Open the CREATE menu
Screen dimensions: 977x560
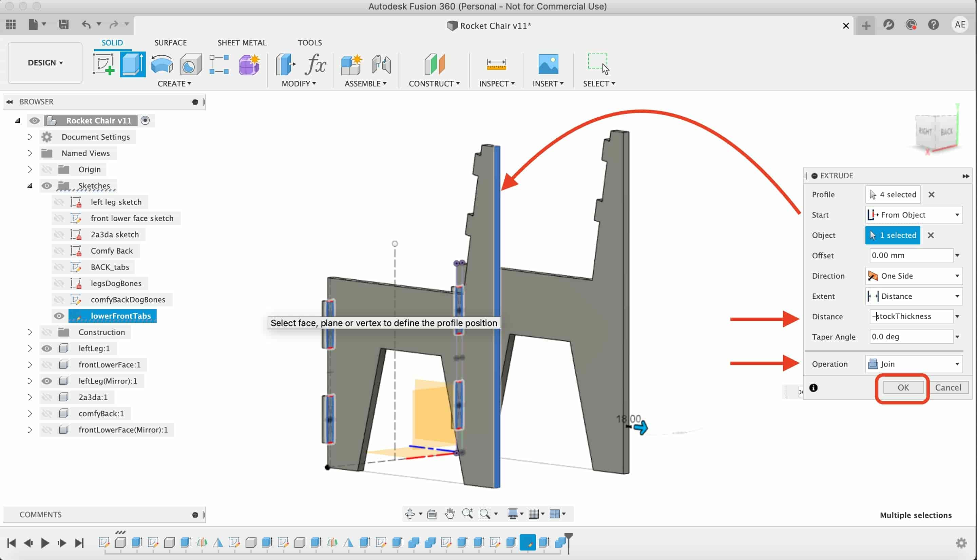pyautogui.click(x=174, y=83)
